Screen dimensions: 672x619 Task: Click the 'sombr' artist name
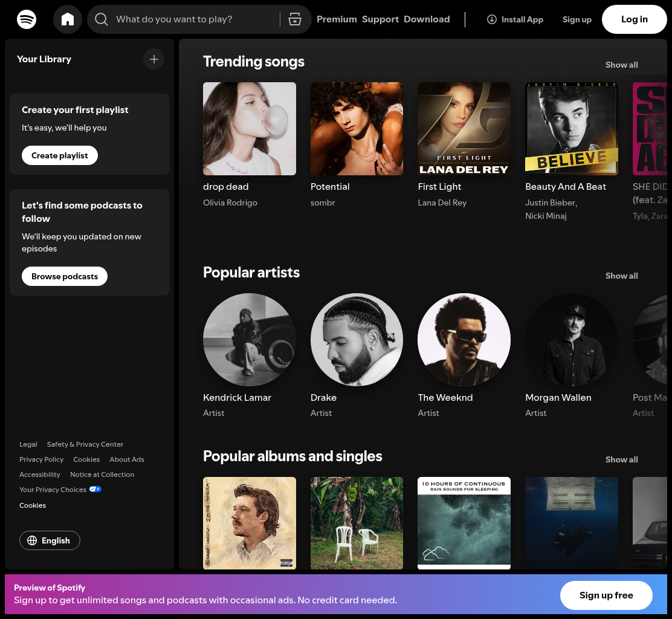(323, 203)
